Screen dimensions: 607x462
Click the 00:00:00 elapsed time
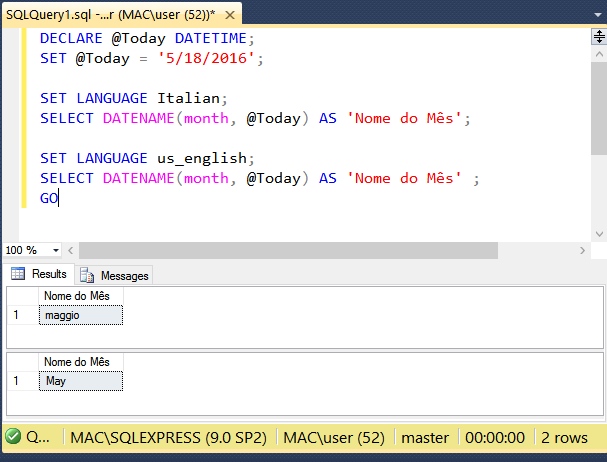pos(495,438)
